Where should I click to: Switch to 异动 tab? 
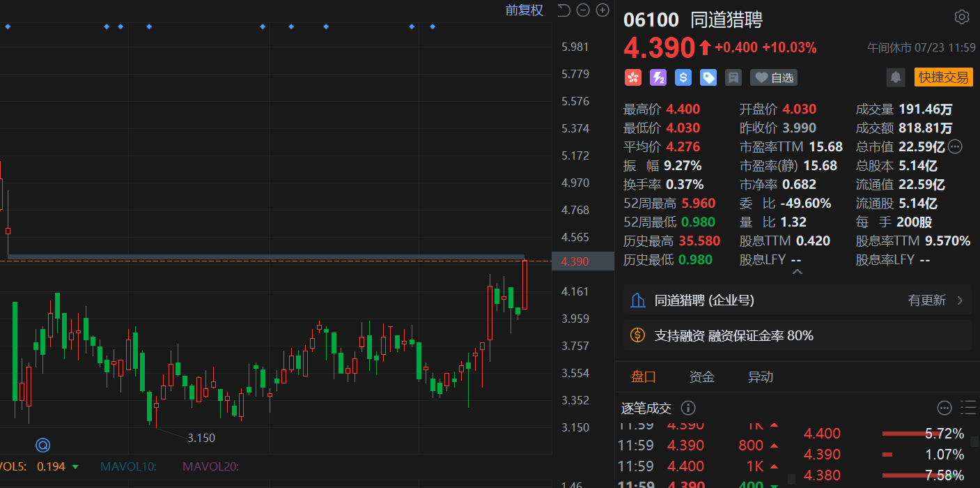pyautogui.click(x=761, y=377)
